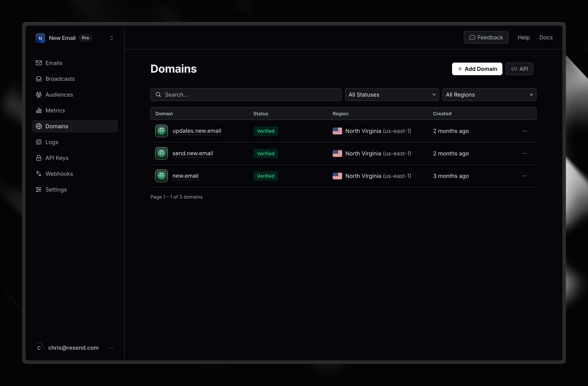Go to Emails in the sidebar
This screenshot has height=386, width=588.
(x=54, y=63)
